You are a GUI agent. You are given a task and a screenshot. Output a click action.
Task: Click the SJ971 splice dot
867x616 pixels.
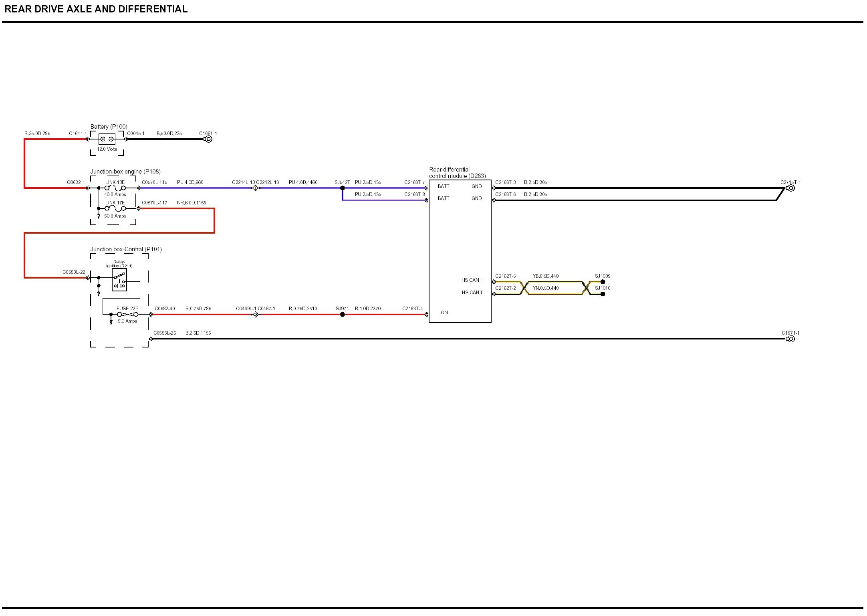[342, 315]
